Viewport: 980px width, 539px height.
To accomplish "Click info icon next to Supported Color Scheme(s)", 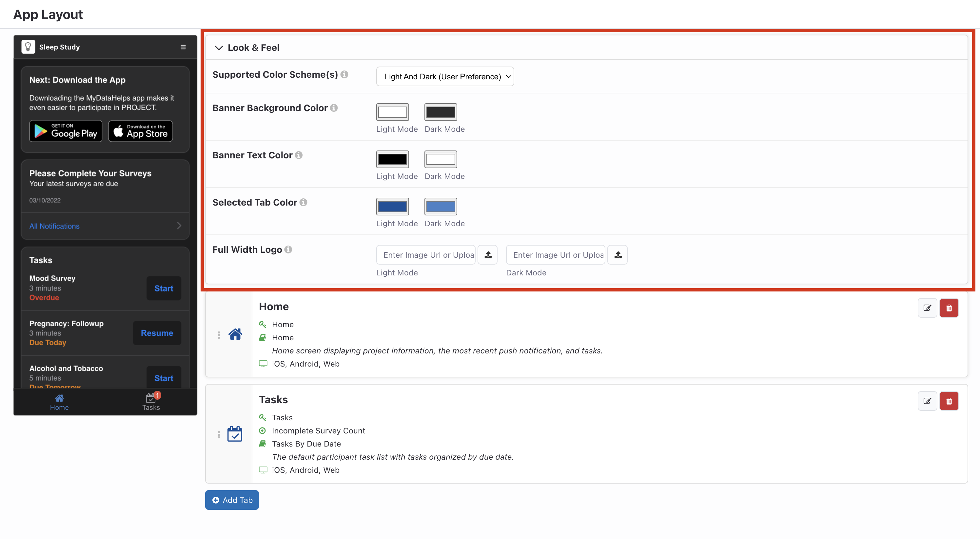I will click(344, 74).
